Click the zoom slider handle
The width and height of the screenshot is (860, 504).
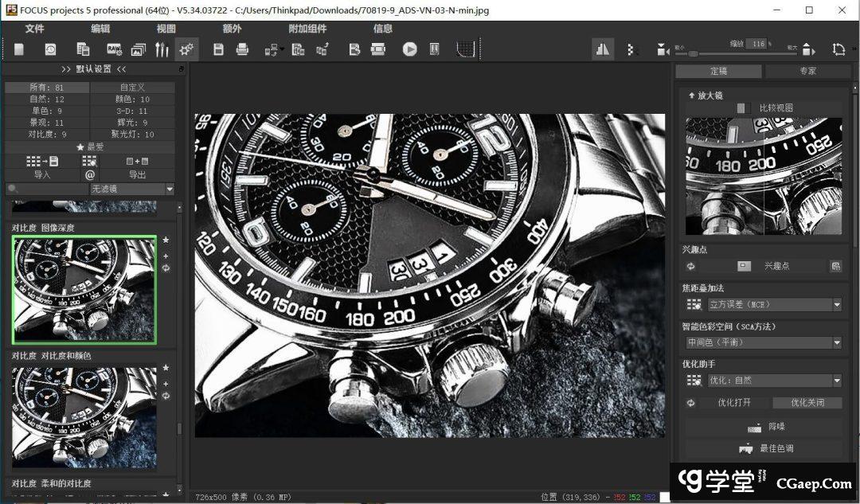click(693, 53)
